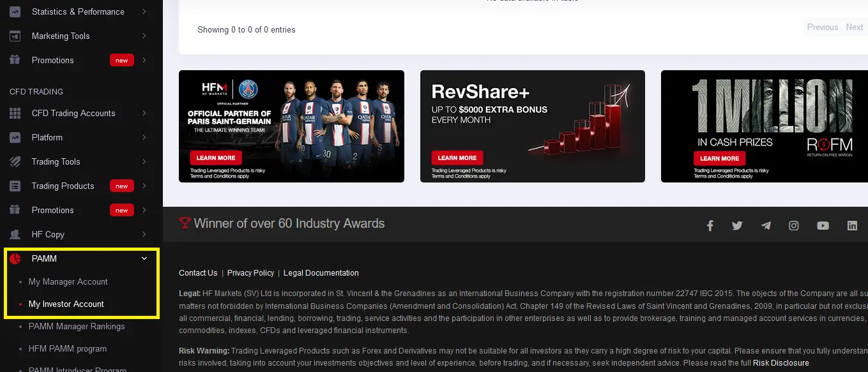868x372 pixels.
Task: Select My Investor Account under PAMM
Action: coord(66,304)
